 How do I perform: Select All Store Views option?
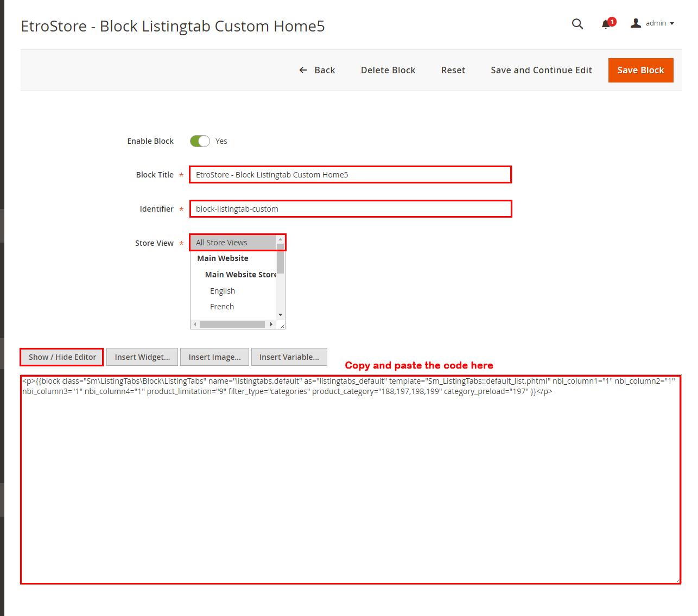pos(233,243)
